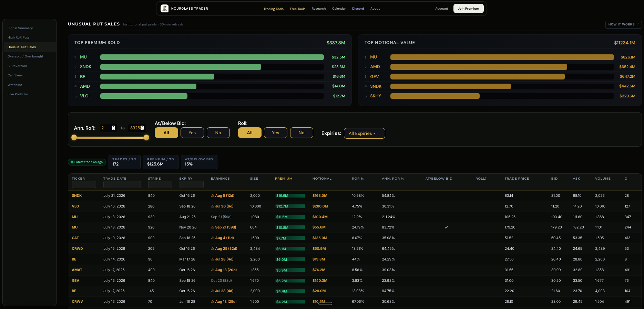Set Roll filter to No
The width and height of the screenshot is (644, 309).
301,133
